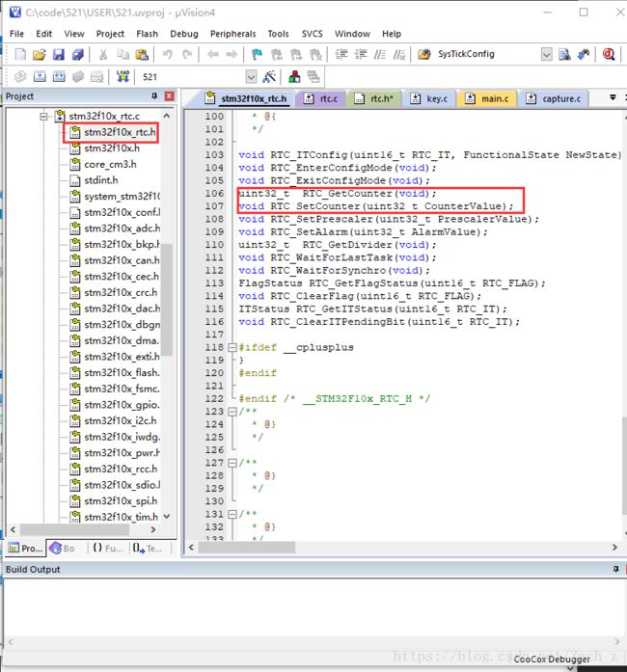The image size is (627, 672).
Task: Redo the last edit
Action: click(187, 54)
